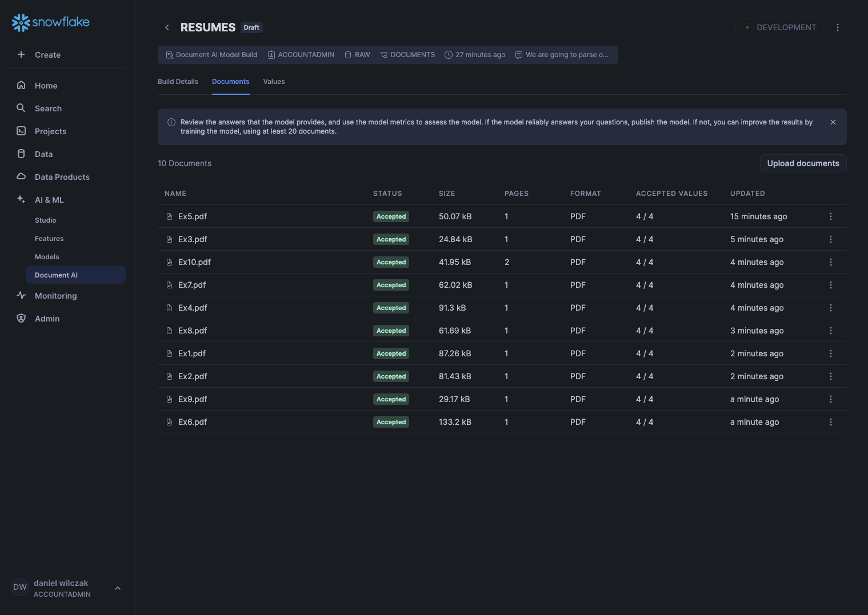
Task: Click the Draft badge next to RESUMES
Action: point(251,27)
